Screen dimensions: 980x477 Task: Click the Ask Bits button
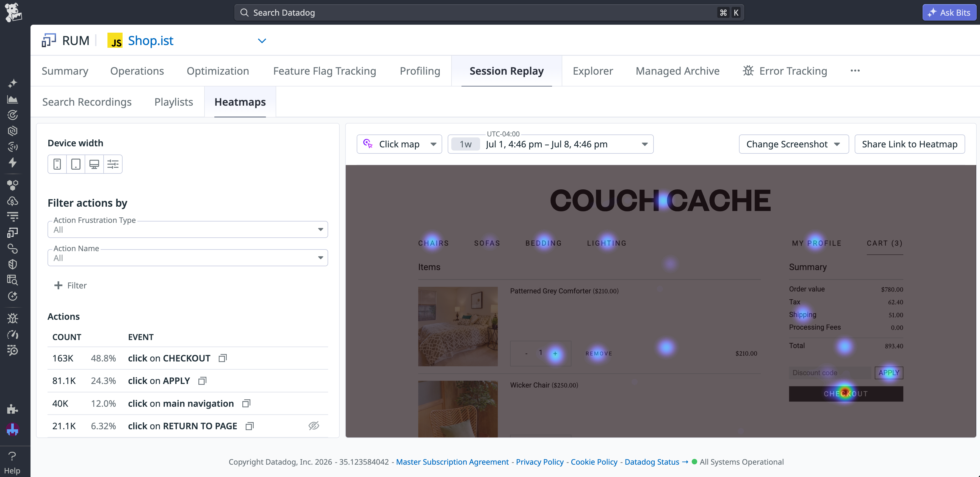pos(949,13)
